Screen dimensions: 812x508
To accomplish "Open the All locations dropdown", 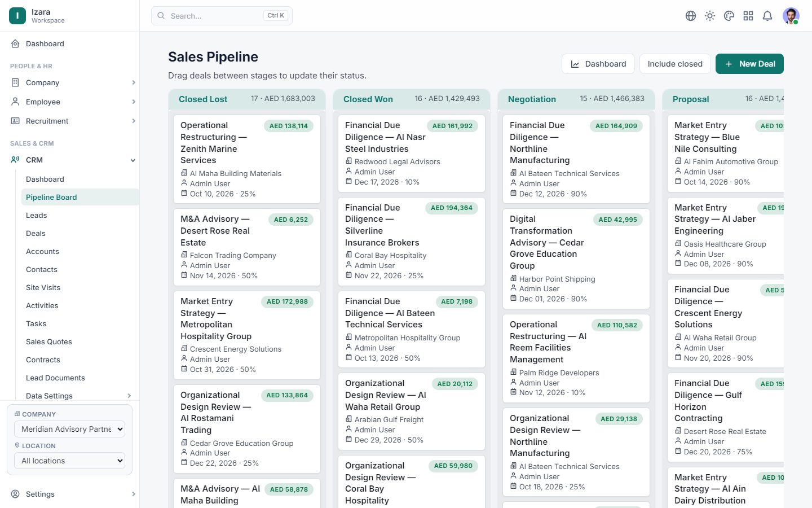I will (x=69, y=461).
